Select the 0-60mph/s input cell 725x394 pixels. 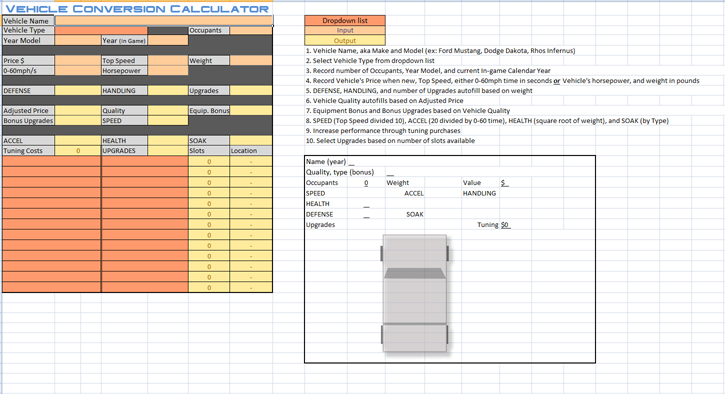pyautogui.click(x=78, y=71)
